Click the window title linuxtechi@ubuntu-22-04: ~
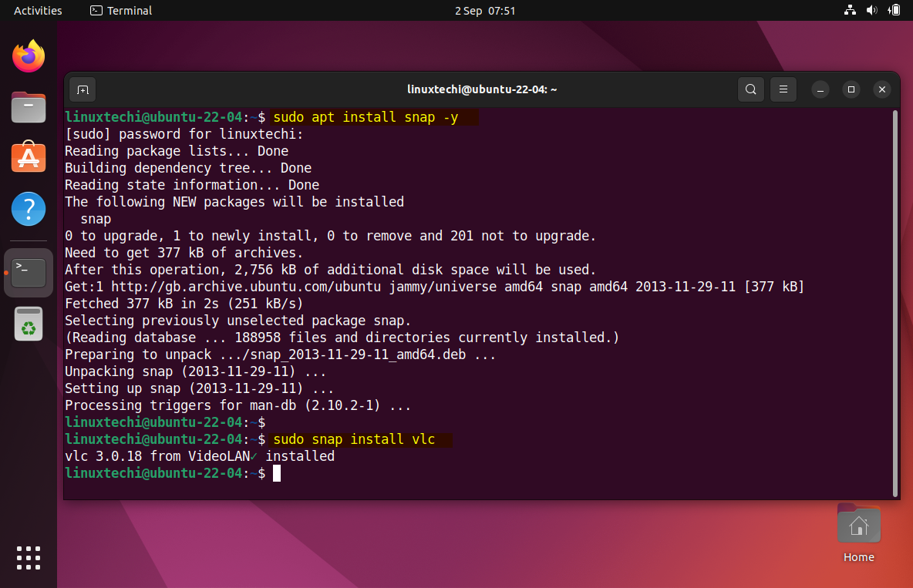Screen dimensions: 913x588 (x=482, y=89)
